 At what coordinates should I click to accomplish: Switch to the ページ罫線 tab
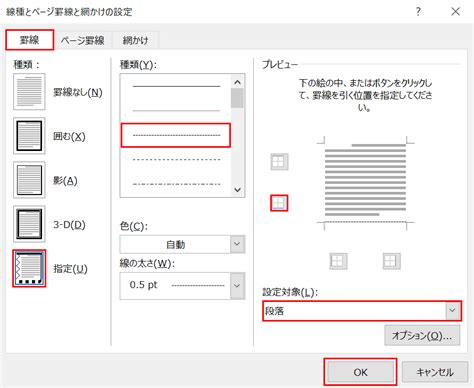pyautogui.click(x=83, y=41)
